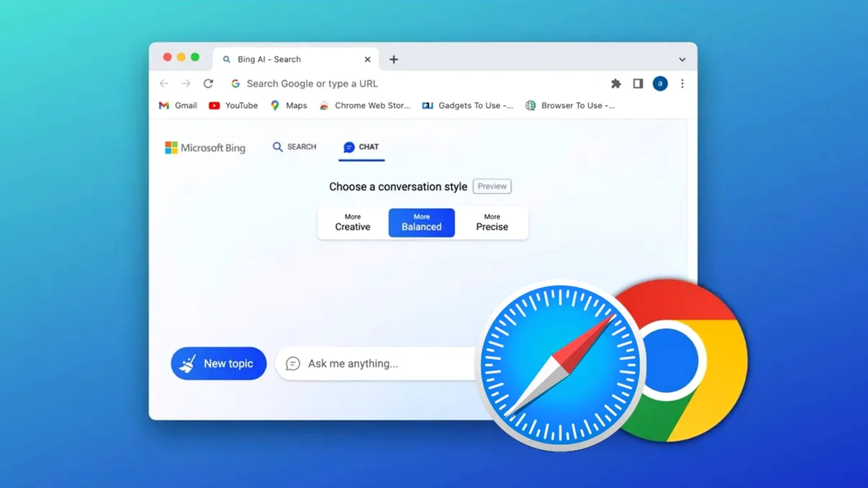Select More Balanced conversation style
This screenshot has width=868, height=488.
point(422,222)
